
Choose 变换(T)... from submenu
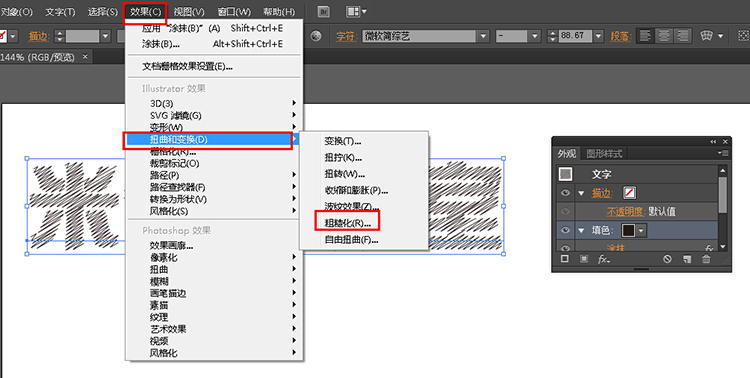342,141
